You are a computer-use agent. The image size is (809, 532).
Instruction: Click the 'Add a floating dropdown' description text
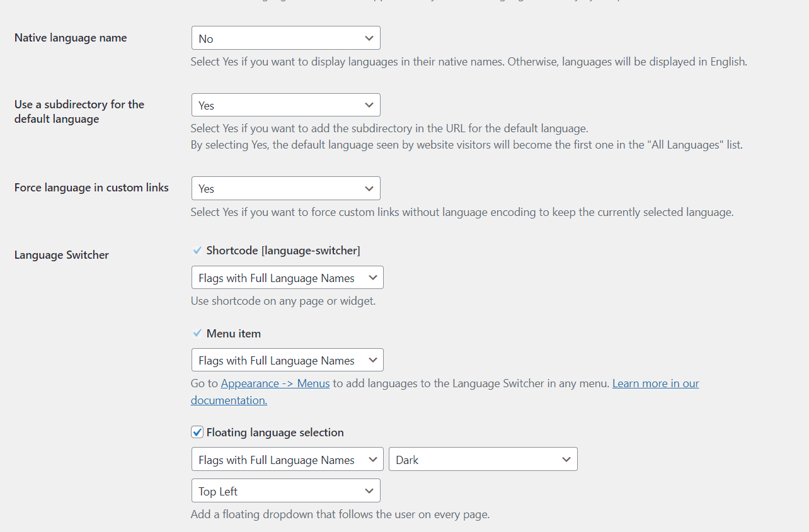[x=340, y=514]
